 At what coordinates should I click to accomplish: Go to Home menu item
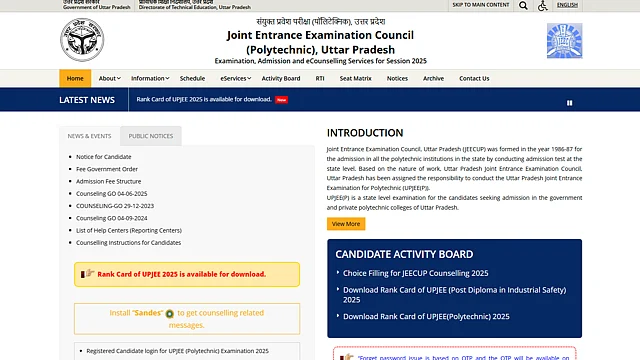click(75, 78)
